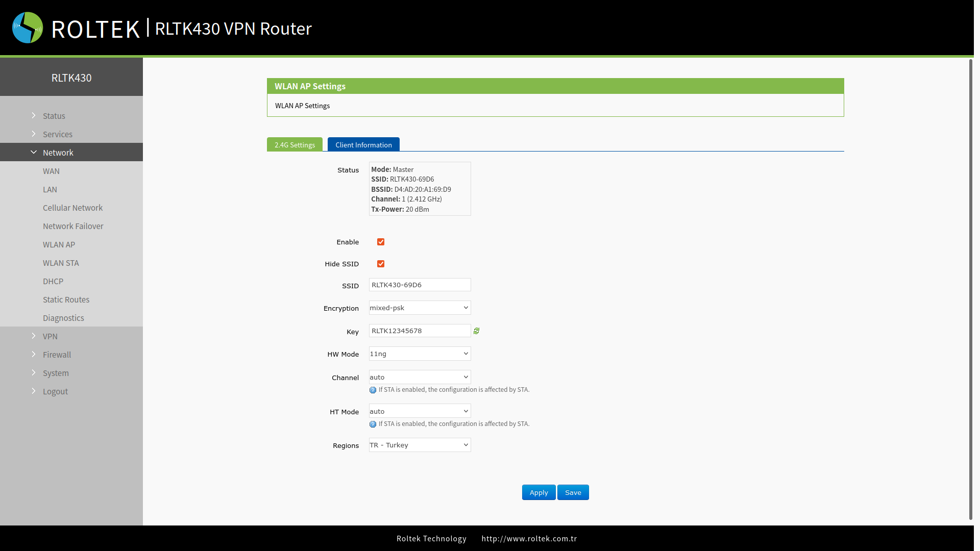
Task: Click the info icon under HT Mode dropdown
Action: 373,424
